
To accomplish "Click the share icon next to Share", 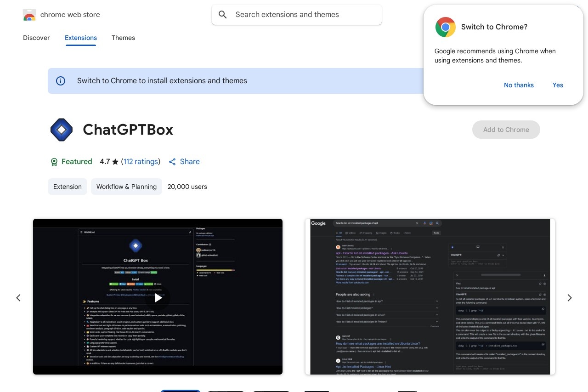I will tap(172, 162).
